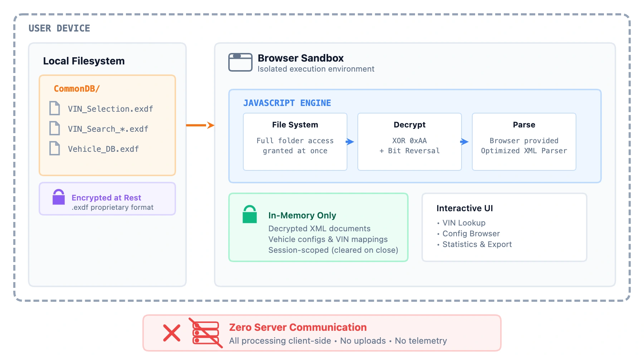
Task: Select the Config Browser entry
Action: (x=471, y=233)
